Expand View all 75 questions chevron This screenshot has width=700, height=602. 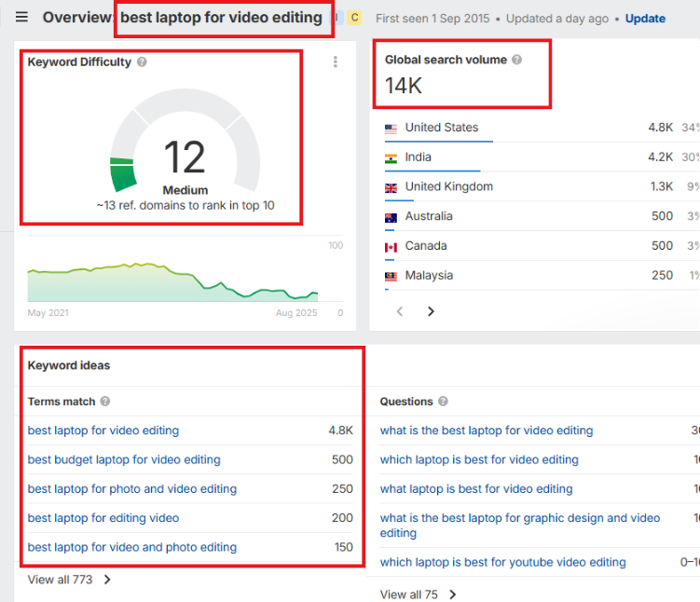[x=453, y=595]
